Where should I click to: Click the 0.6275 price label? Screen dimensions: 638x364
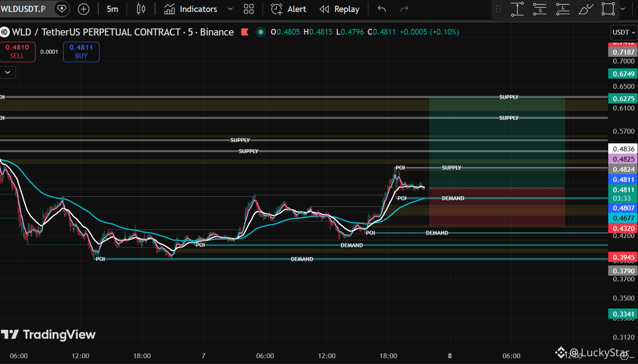[623, 99]
